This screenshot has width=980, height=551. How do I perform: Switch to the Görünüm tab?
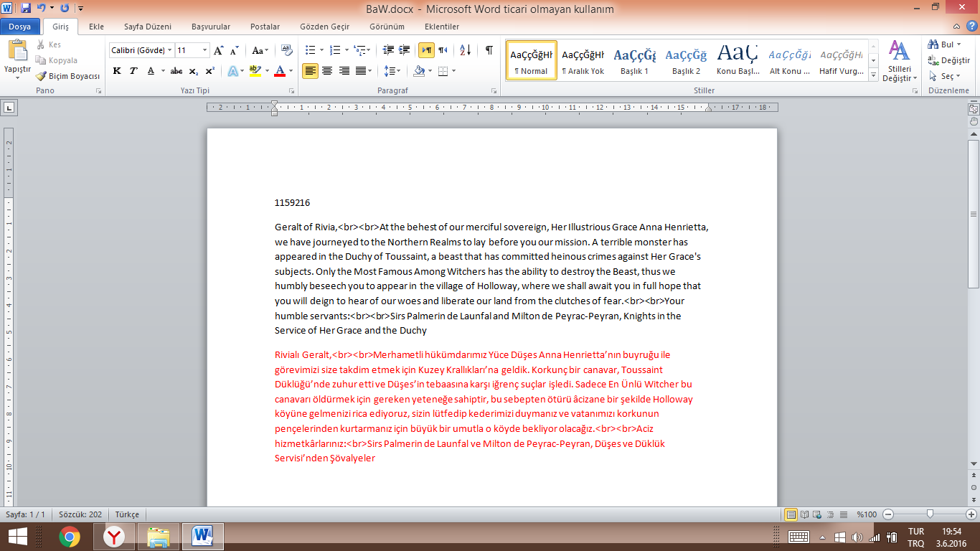click(x=387, y=27)
